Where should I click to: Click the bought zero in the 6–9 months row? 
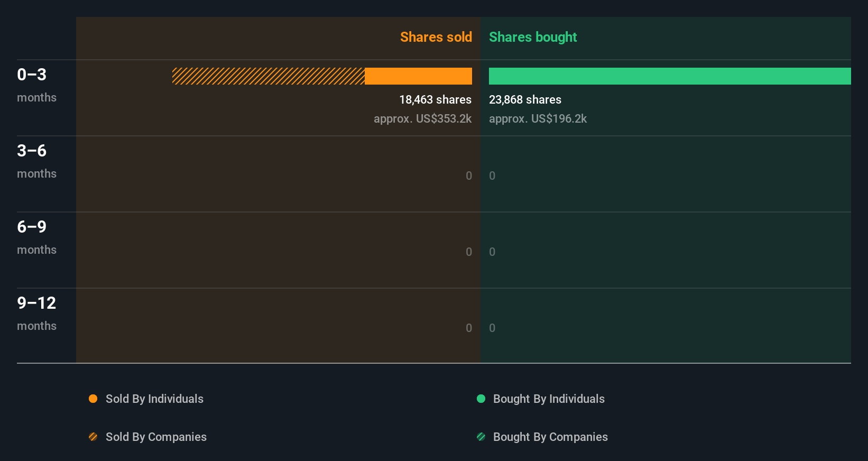[492, 252]
